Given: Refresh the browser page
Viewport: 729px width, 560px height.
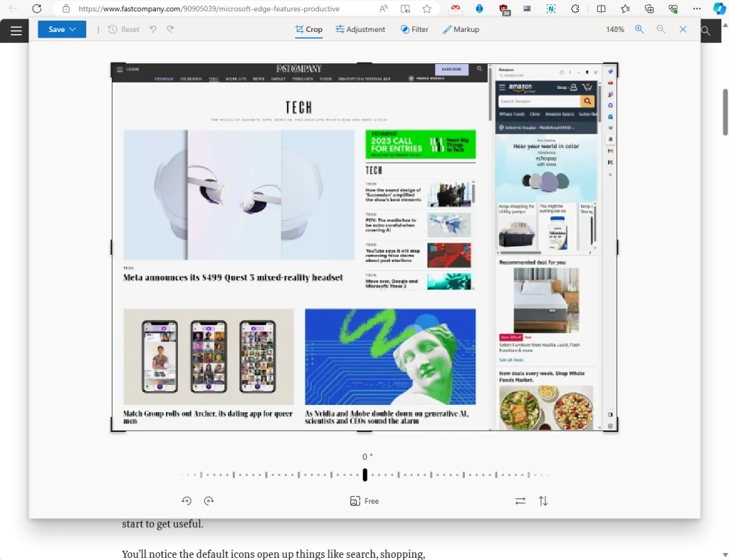Looking at the screenshot, I should coord(37,9).
